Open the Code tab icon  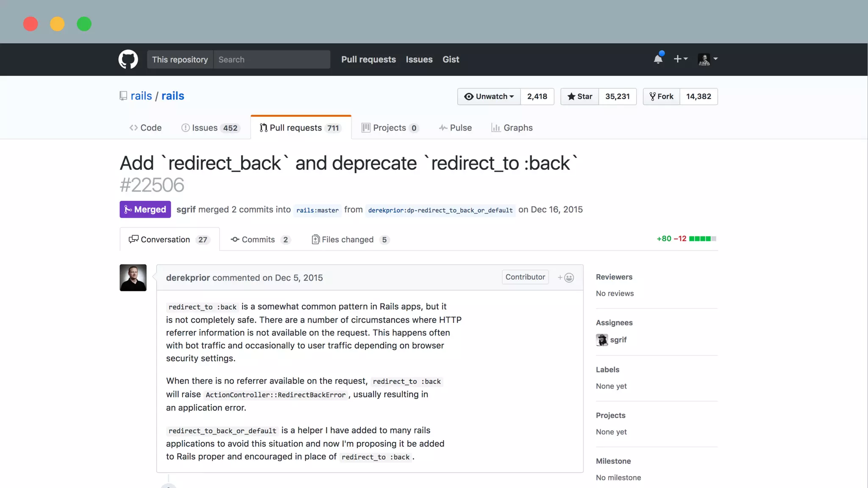click(134, 128)
